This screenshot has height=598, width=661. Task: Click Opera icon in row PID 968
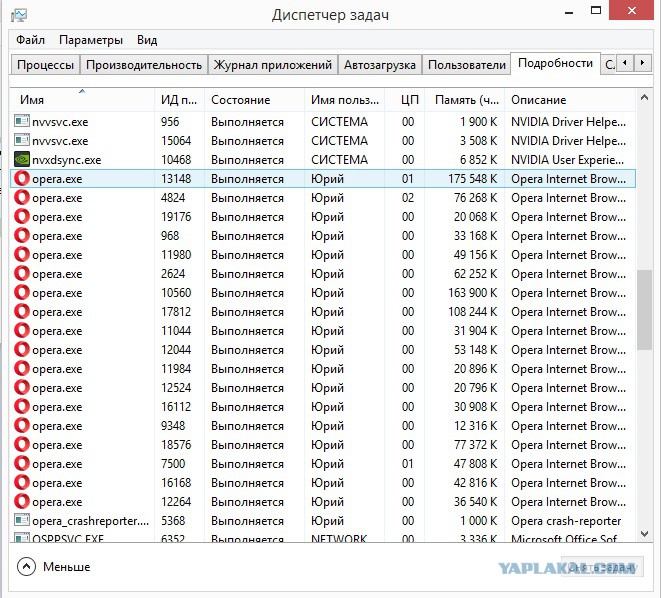tap(22, 235)
